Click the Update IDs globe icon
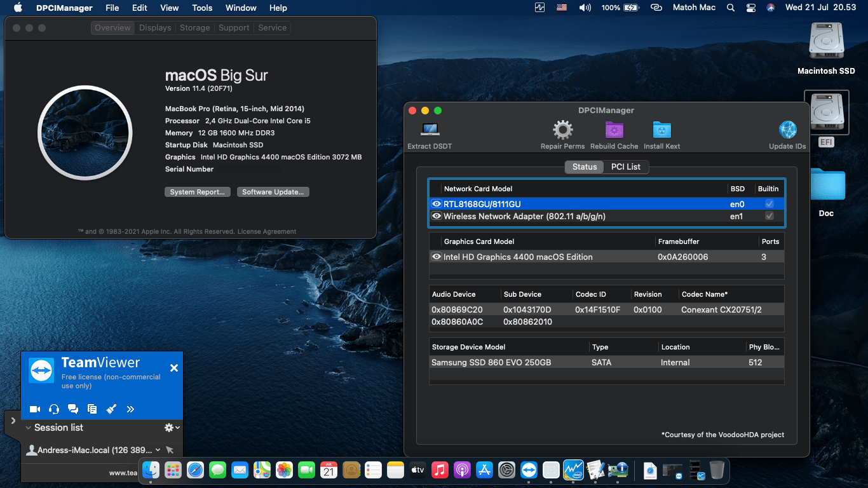868x488 pixels. (x=787, y=130)
